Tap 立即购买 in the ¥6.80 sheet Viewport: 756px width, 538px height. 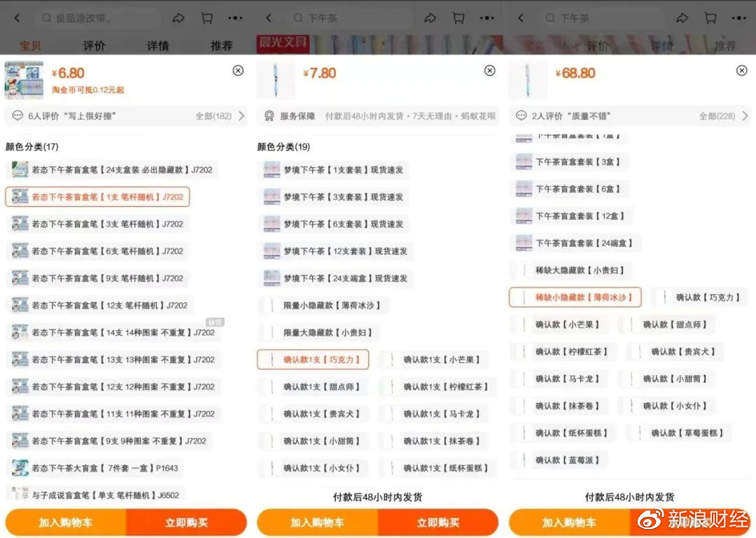tap(186, 523)
